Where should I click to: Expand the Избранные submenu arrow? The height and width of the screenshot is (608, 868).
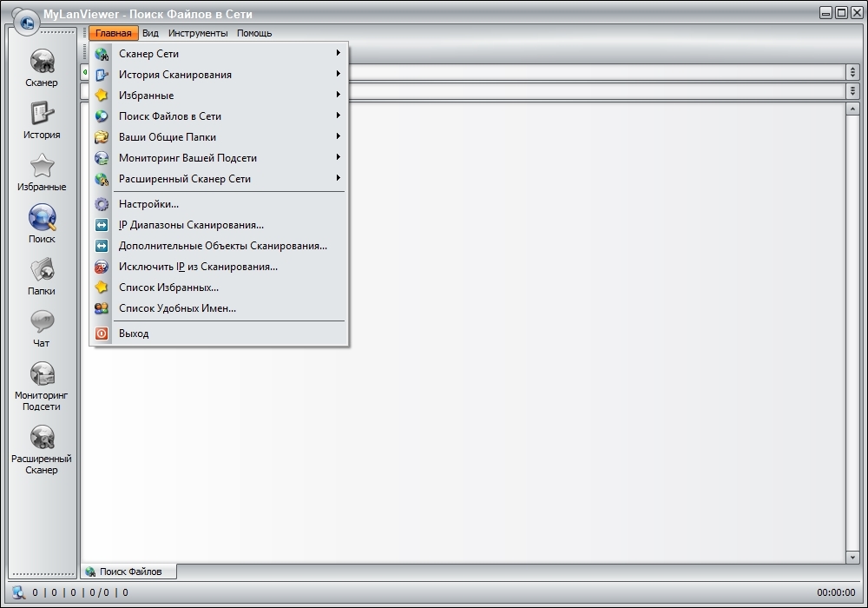click(x=338, y=95)
